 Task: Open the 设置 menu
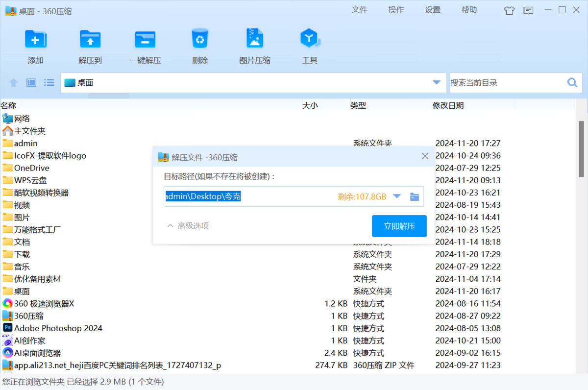click(433, 10)
